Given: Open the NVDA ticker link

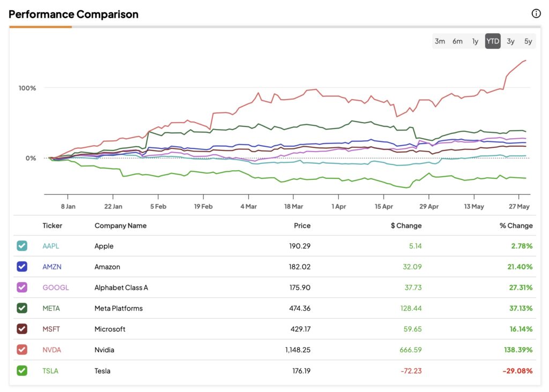Looking at the screenshot, I should click(52, 350).
